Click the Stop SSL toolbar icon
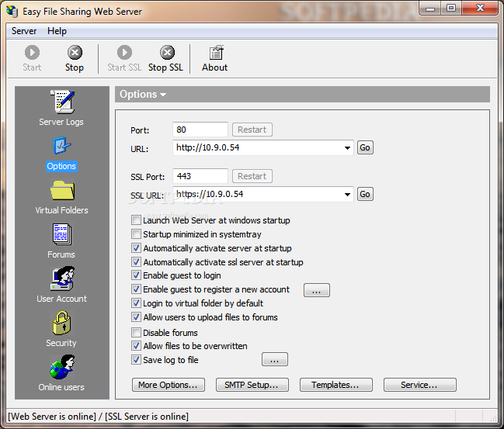Screen dimensions: 504x429 pyautogui.click(x=167, y=52)
